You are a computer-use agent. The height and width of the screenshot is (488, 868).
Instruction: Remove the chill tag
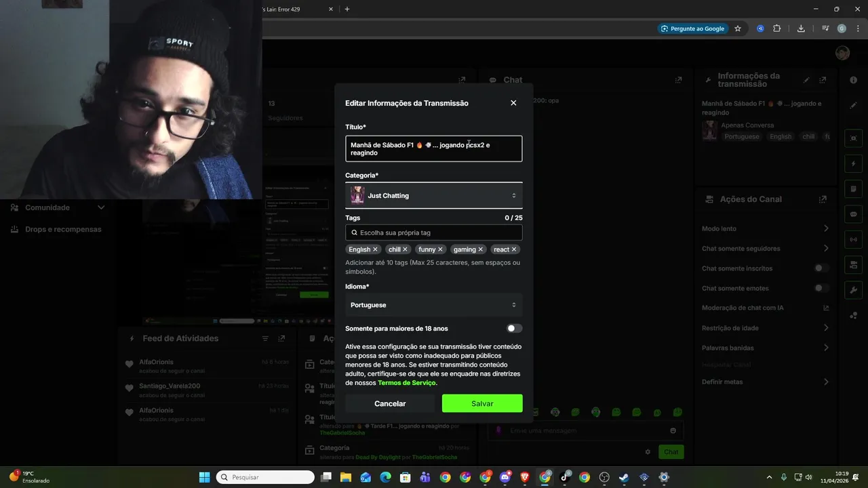click(x=405, y=249)
